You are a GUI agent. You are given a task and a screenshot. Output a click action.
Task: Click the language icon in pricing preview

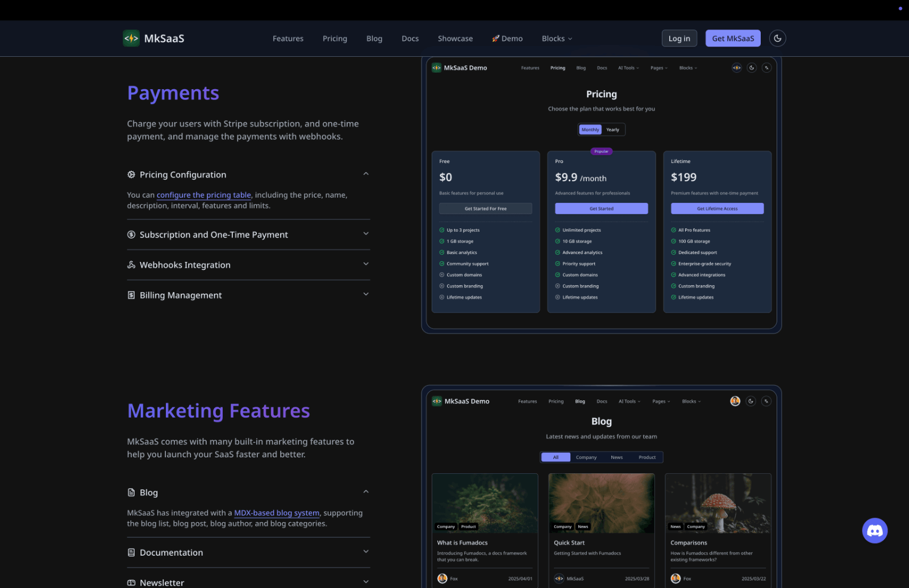(x=766, y=68)
